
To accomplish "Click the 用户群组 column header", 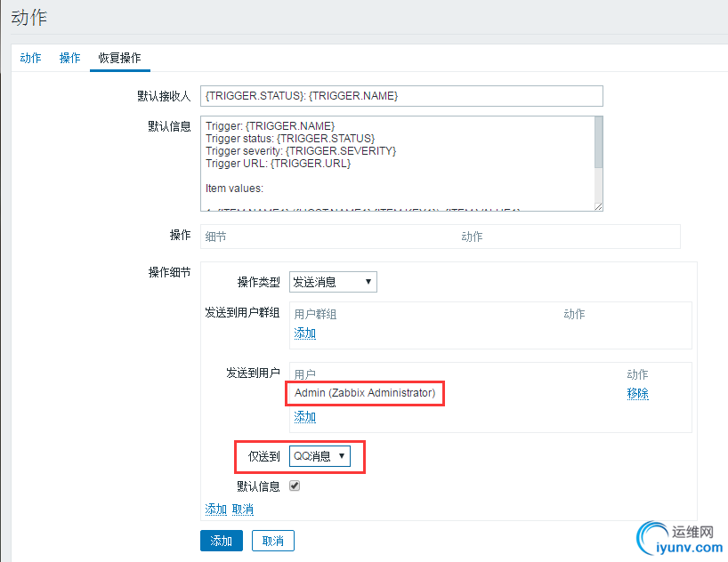I will click(315, 314).
